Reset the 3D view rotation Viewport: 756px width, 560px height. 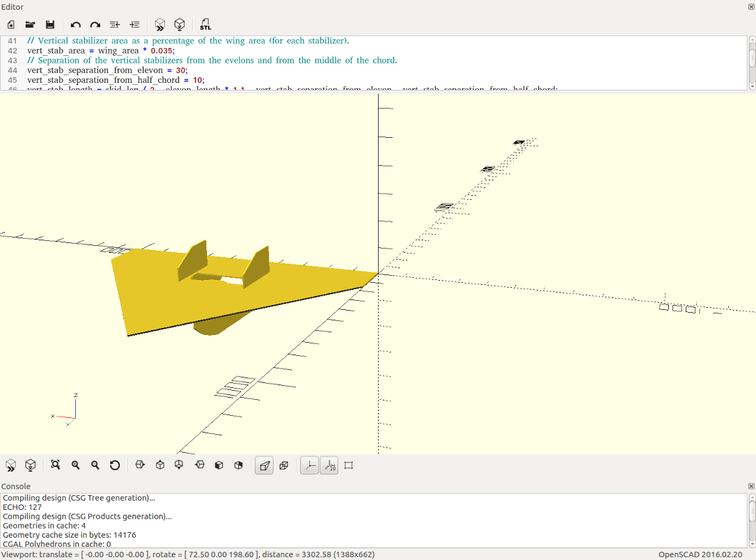click(115, 465)
